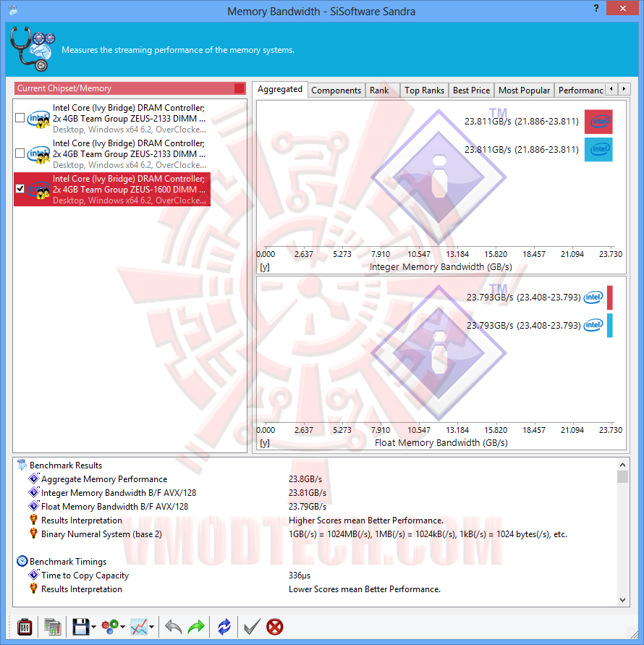Check the second ZEUS-2133 DIMM entry checkbox
644x645 pixels.
pyautogui.click(x=20, y=153)
